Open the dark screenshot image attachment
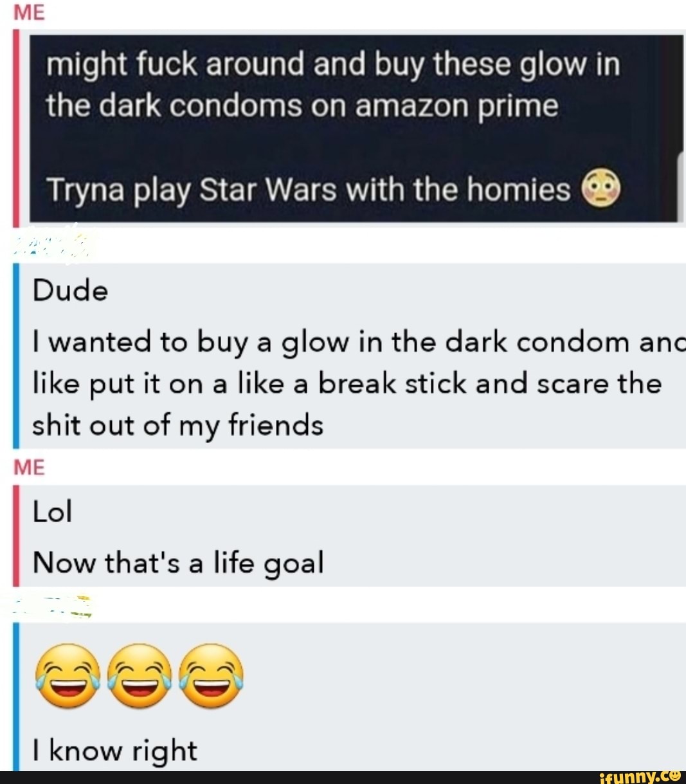This screenshot has height=784, width=686. click(x=356, y=128)
